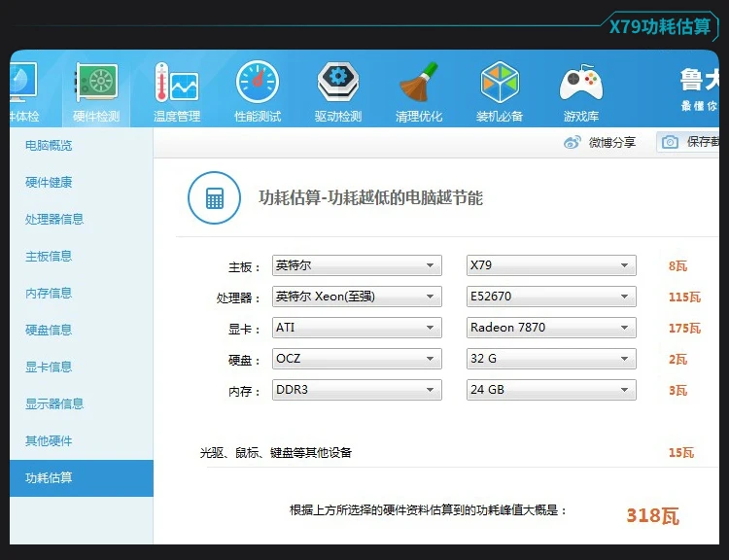Open the 装机必备 cube icon
The width and height of the screenshot is (729, 560).
[500, 82]
